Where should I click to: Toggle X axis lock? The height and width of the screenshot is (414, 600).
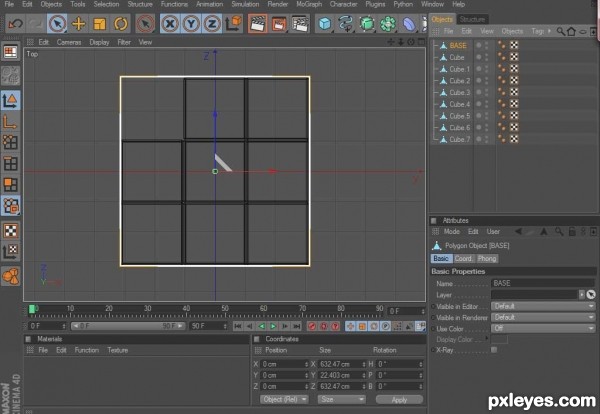[170, 24]
